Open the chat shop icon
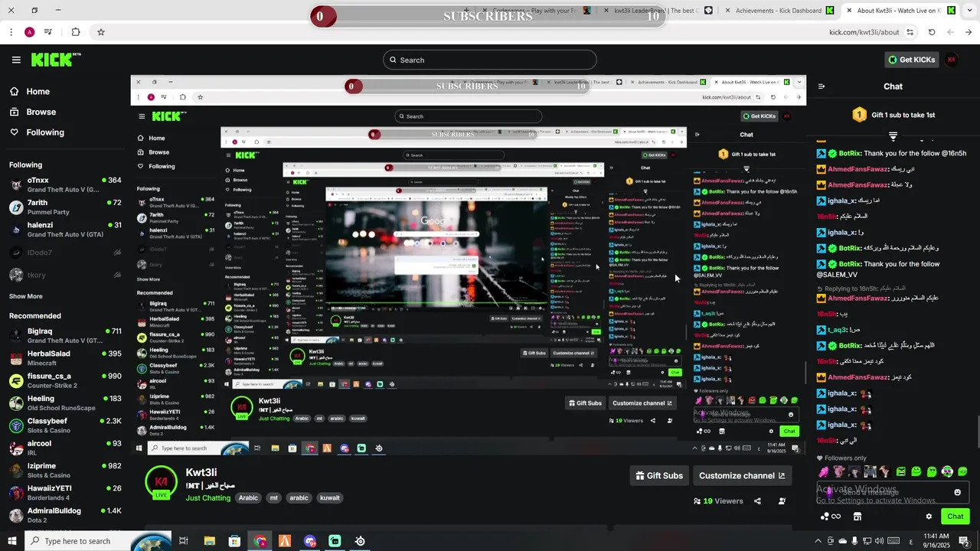 point(857,517)
